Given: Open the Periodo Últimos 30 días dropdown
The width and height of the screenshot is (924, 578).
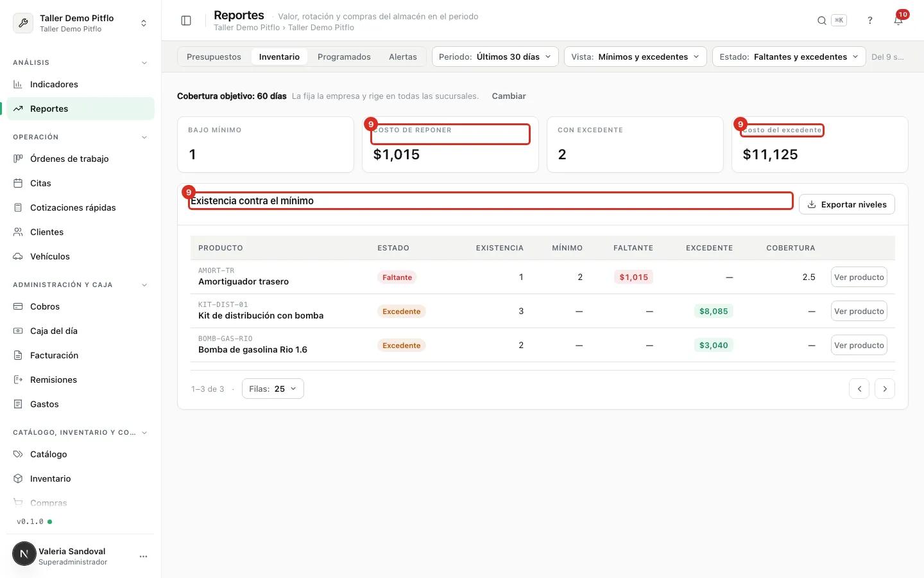Looking at the screenshot, I should click(495, 57).
